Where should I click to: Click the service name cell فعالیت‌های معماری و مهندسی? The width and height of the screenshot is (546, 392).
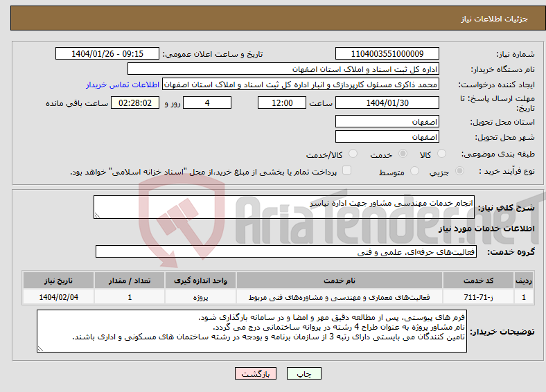[339, 297]
